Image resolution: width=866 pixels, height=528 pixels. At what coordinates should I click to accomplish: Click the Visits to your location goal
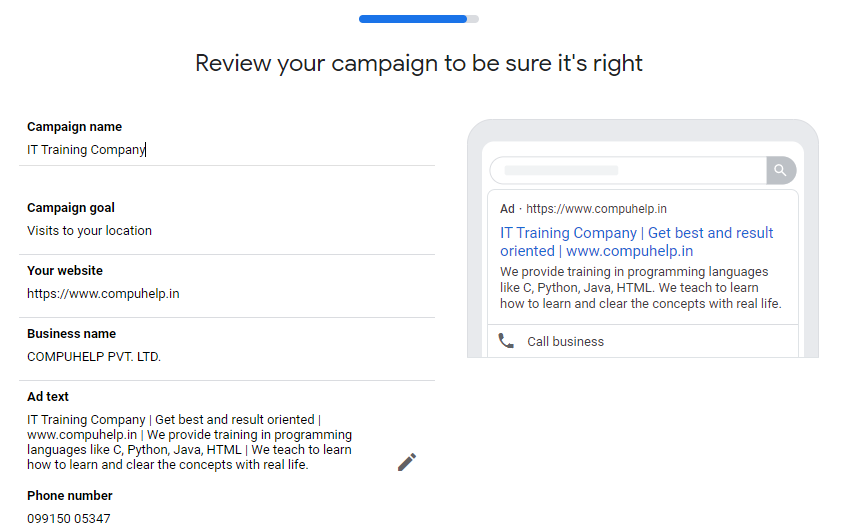(x=89, y=231)
